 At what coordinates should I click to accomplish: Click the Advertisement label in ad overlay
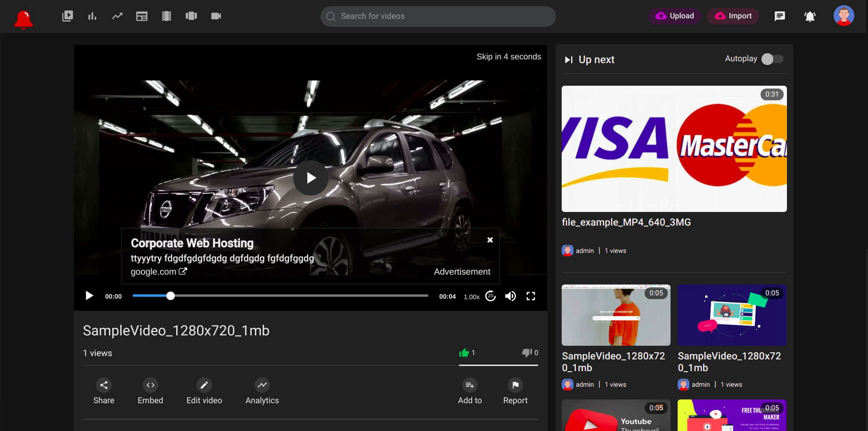[x=462, y=272]
